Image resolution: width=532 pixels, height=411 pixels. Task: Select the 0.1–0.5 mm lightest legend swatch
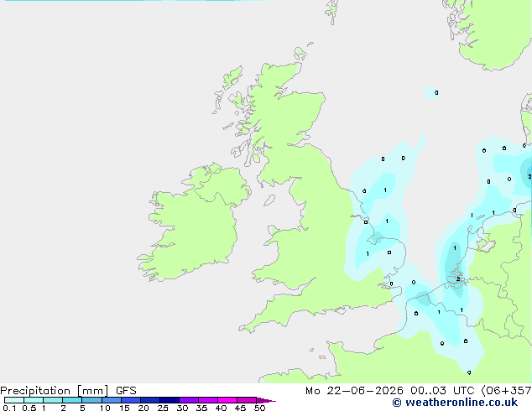tap(14, 400)
